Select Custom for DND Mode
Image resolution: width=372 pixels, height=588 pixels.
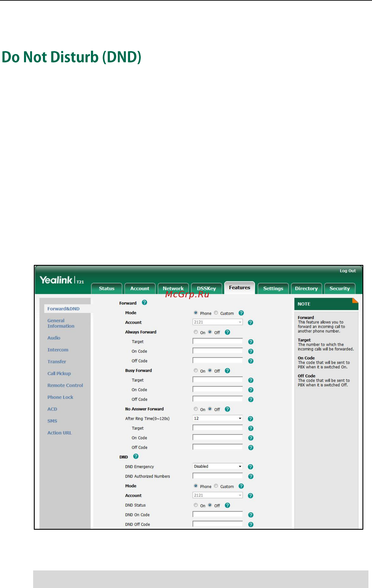tap(216, 486)
